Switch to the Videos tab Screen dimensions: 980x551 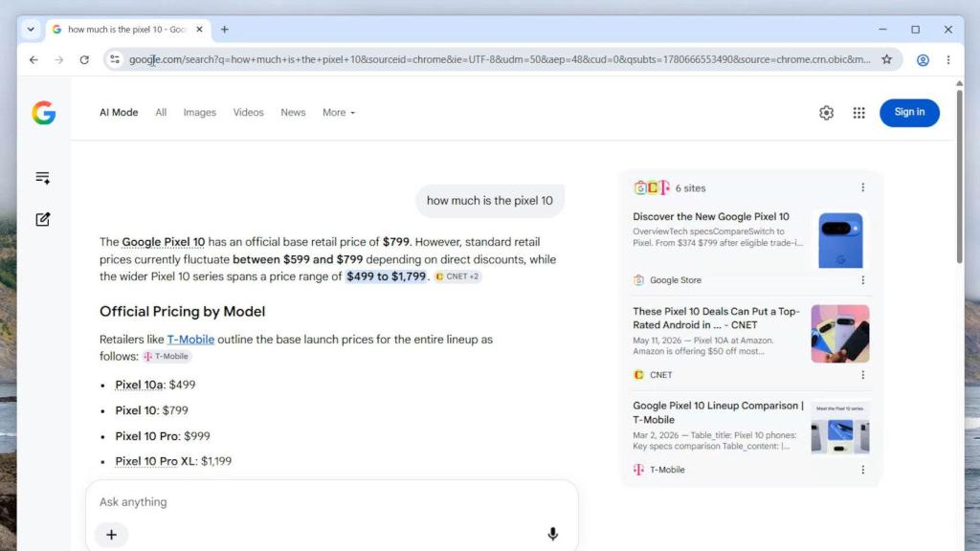coord(248,113)
